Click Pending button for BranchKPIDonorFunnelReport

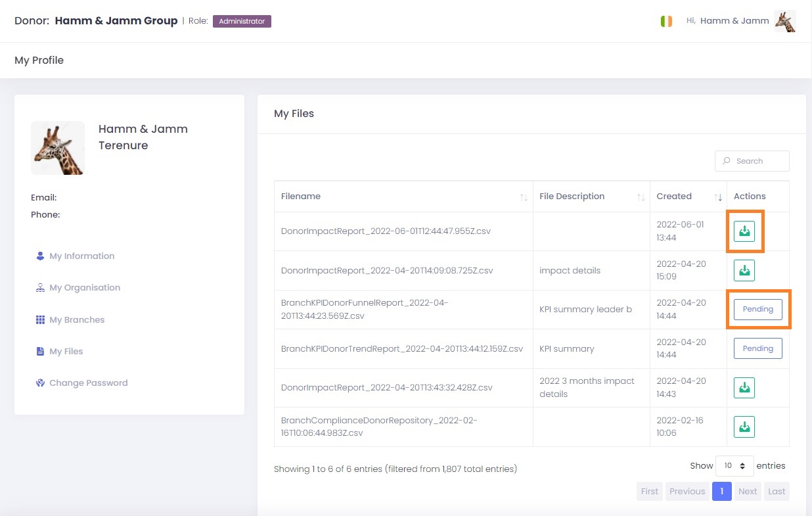[757, 310]
